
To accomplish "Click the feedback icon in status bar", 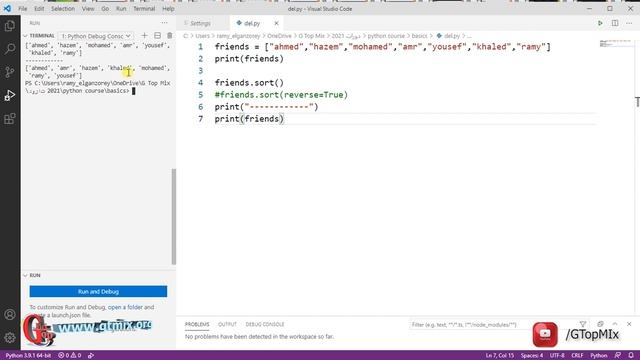I will coord(618,356).
